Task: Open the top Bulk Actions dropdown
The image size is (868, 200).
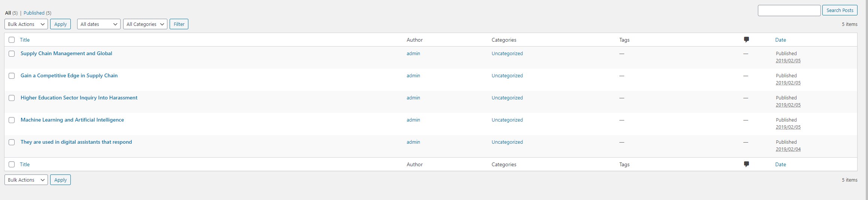Action: click(x=26, y=24)
